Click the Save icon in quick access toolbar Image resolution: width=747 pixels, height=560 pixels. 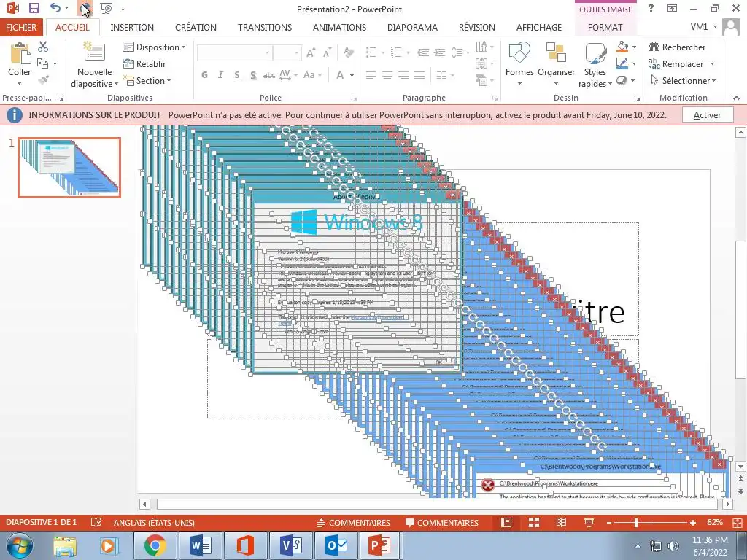point(34,8)
